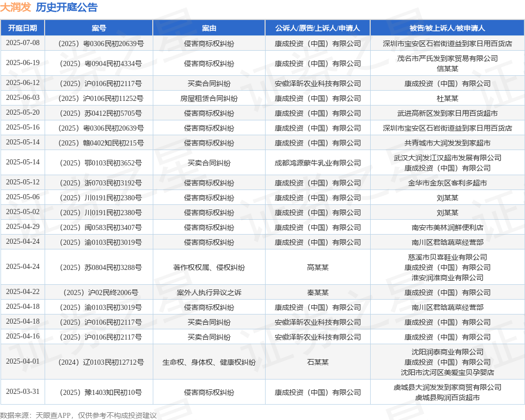Screen dimensions: 525x420
Task: Click the 房屋租赁合同纠纷 case cause
Action: 209,98
